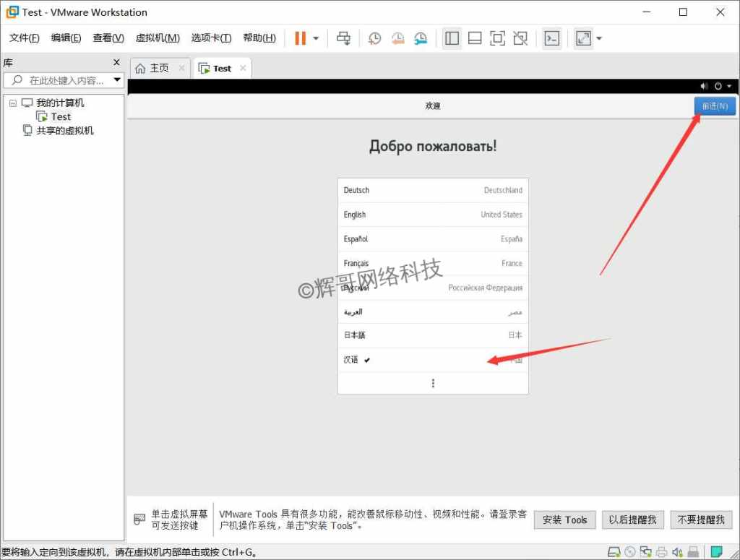Select 汉语 language
This screenshot has width=740, height=560.
click(433, 360)
